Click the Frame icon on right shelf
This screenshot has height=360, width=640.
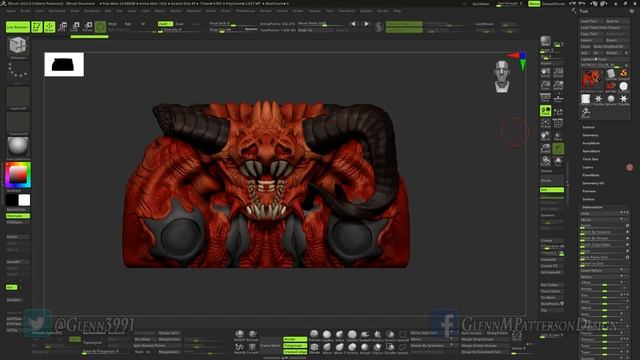[x=545, y=123]
